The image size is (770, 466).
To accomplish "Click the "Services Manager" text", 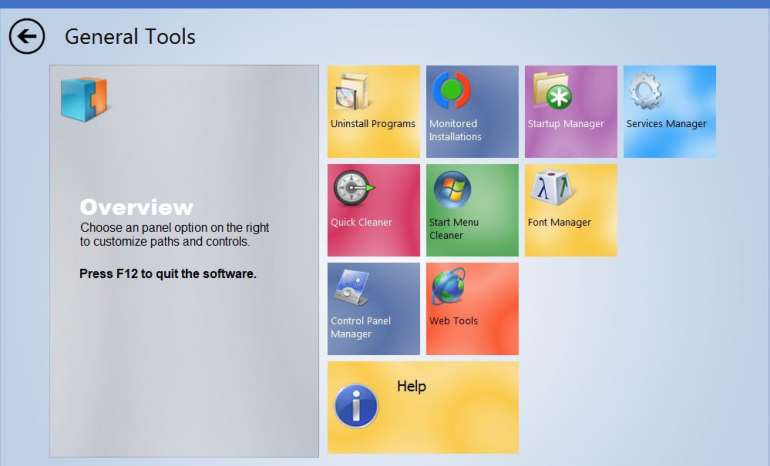I will 666,124.
